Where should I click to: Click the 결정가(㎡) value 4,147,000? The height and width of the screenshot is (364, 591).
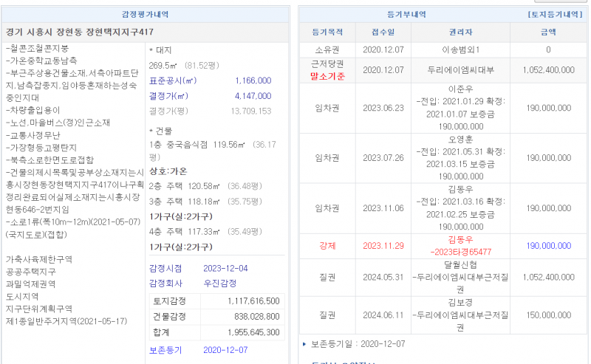tap(253, 95)
